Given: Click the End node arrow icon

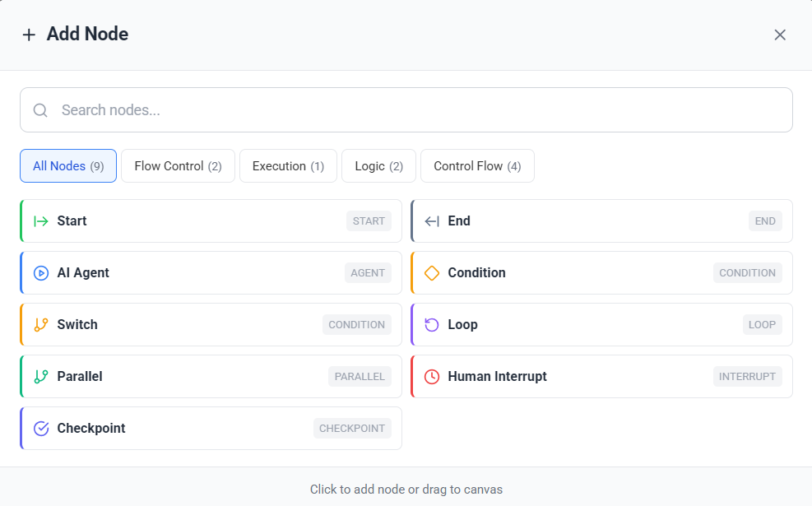Looking at the screenshot, I should pos(432,221).
